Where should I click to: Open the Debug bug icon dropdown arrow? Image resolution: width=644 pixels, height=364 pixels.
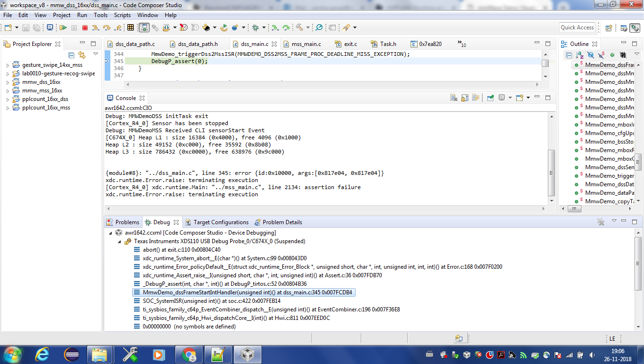point(264,28)
